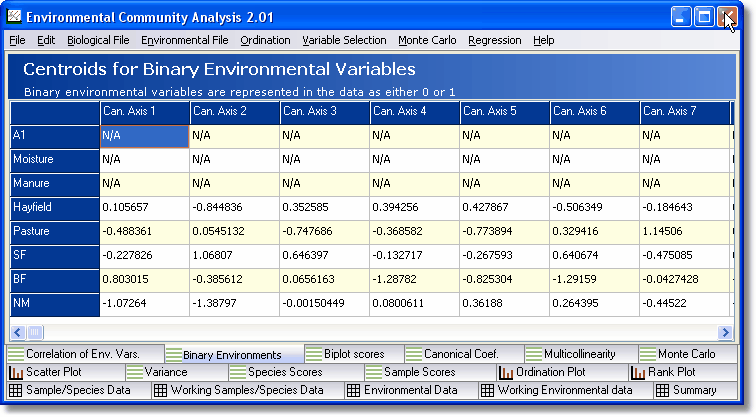Viewport: 756px width, 417px height.
Task: Select the Hayfield row header
Action: (55, 208)
